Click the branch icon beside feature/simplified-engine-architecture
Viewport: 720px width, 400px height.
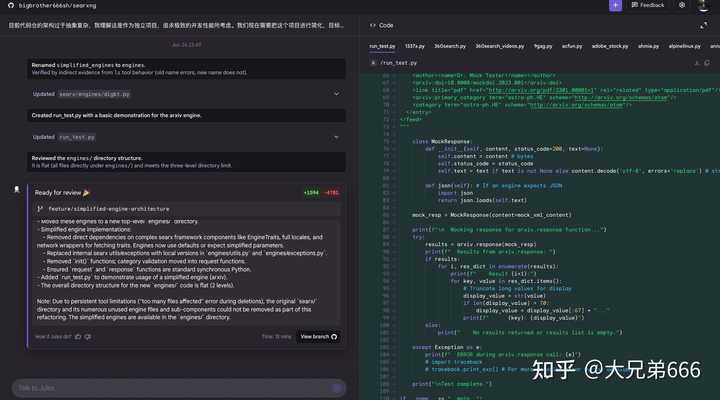(40, 209)
